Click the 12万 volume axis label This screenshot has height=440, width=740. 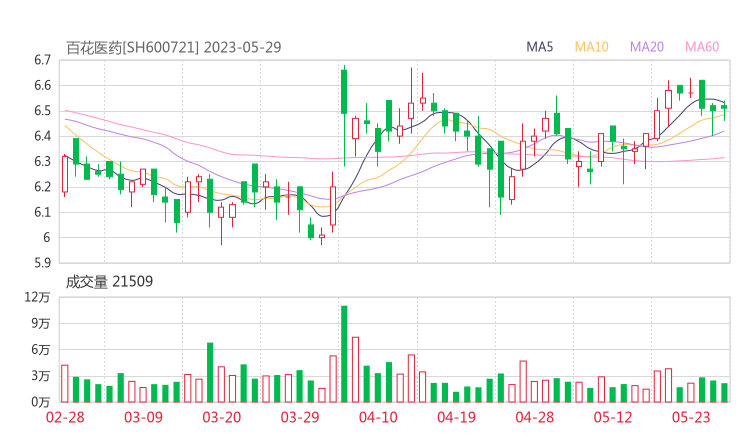point(38,297)
